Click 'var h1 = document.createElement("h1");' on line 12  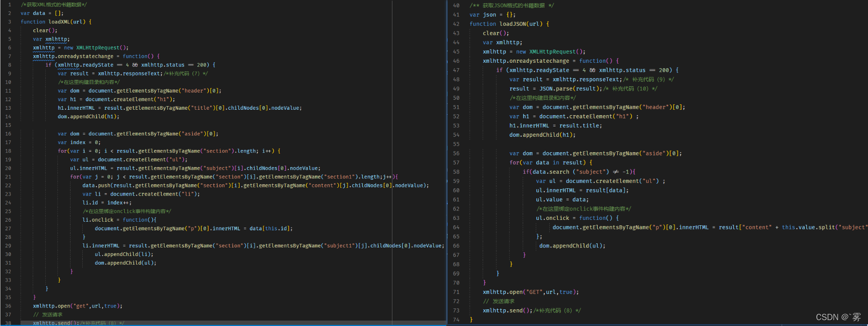(x=116, y=99)
